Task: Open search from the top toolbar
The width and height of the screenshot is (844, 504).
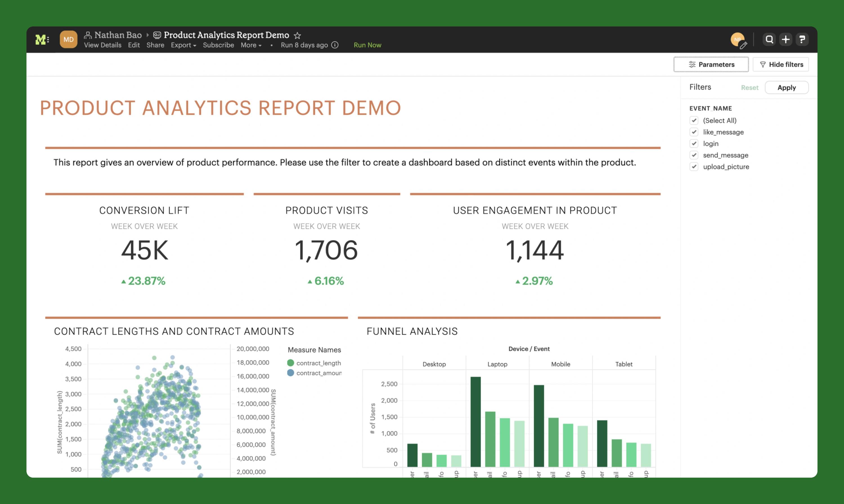Action: pos(769,39)
